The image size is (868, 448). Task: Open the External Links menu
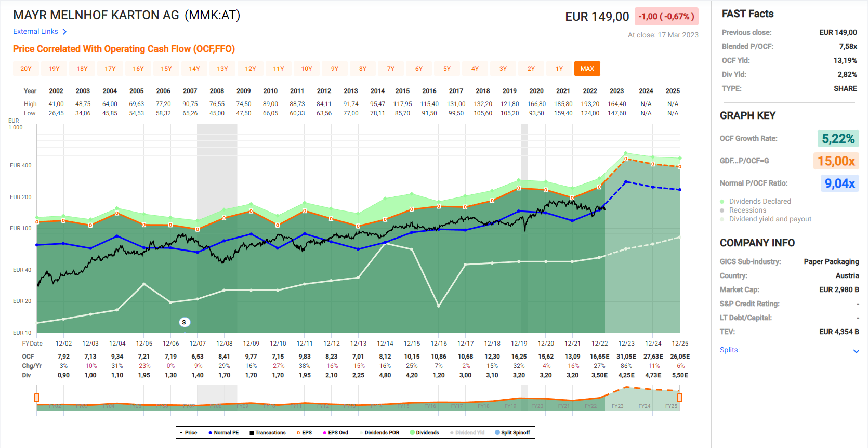(35, 32)
